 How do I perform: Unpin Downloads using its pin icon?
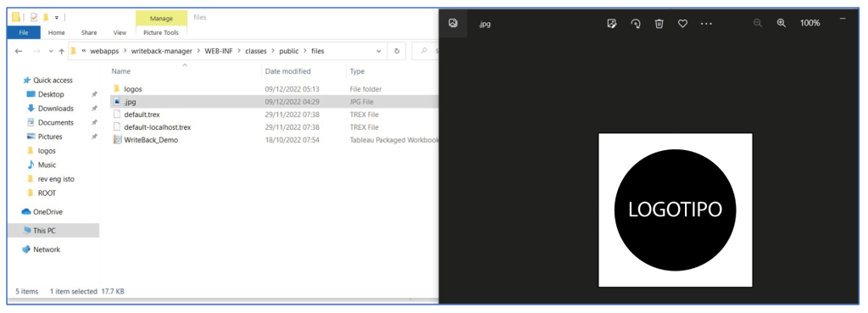tap(94, 109)
